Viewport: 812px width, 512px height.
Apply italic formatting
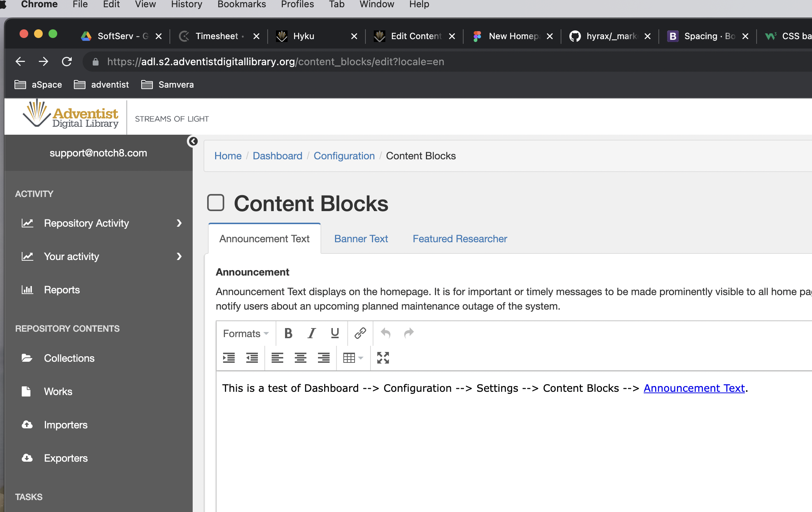[x=311, y=333]
